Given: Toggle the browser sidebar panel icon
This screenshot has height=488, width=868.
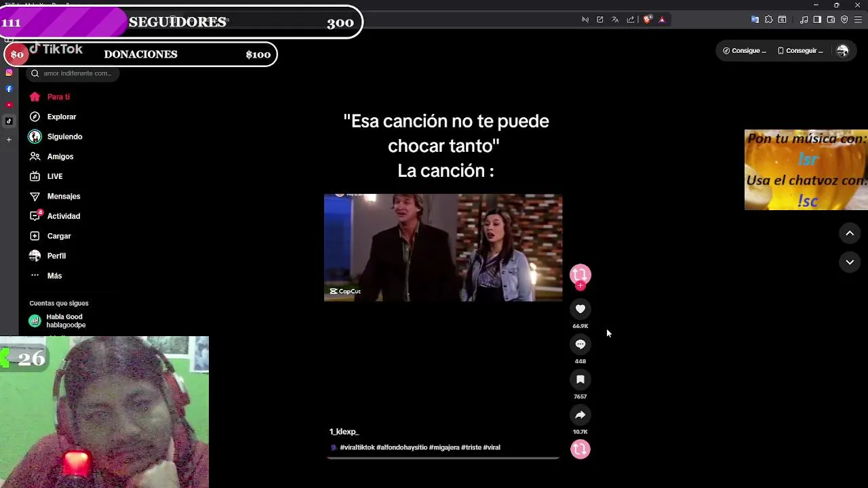Looking at the screenshot, I should (x=817, y=20).
